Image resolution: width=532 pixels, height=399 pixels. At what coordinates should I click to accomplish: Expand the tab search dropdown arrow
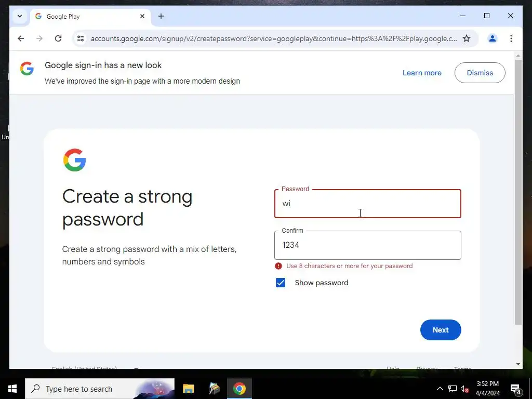(20, 16)
